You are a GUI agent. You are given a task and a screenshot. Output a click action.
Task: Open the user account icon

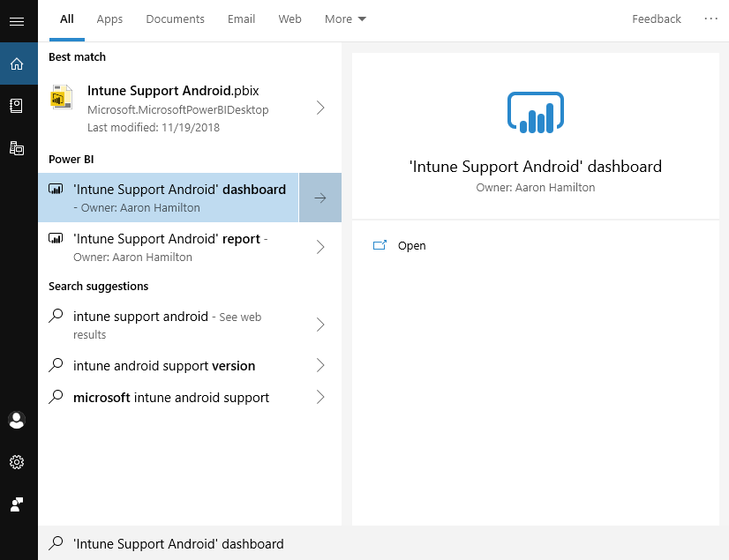click(x=17, y=420)
